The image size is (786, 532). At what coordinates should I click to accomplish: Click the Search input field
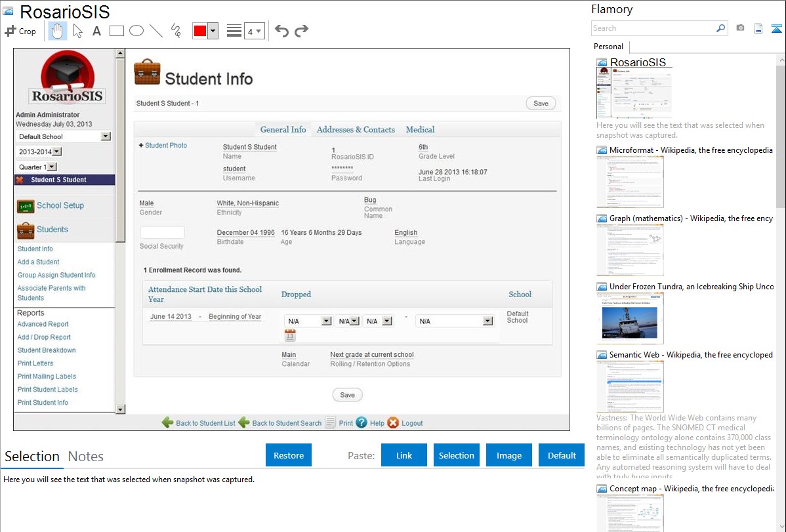[x=653, y=28]
